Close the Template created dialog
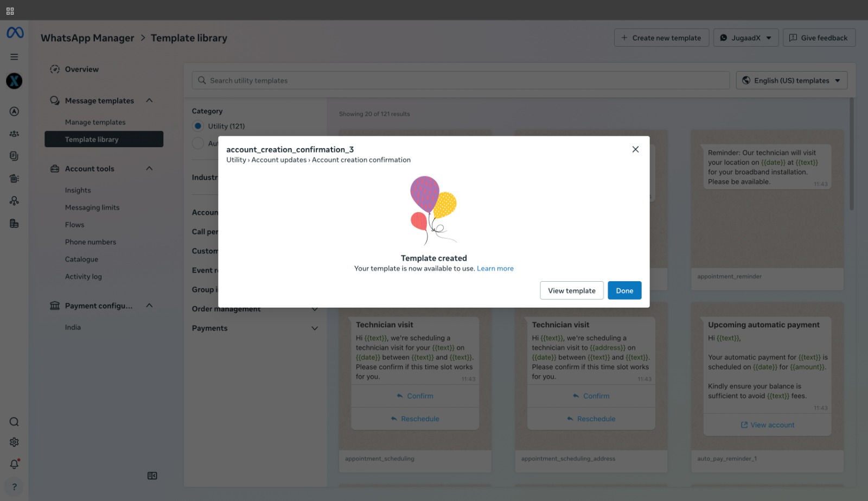 (635, 149)
